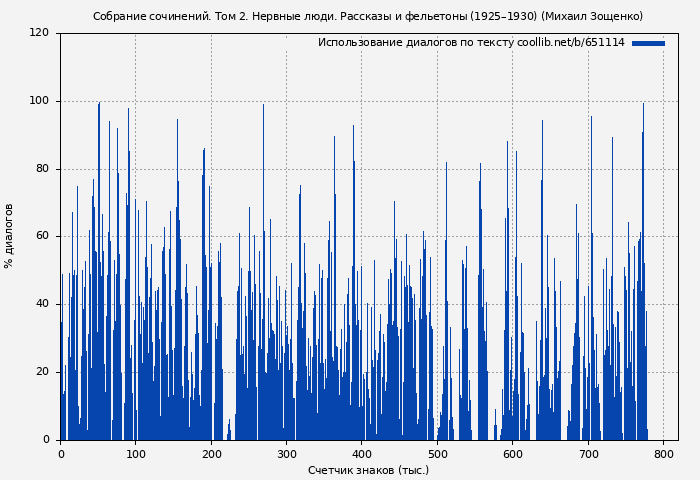Click the 300 tick label on x-axis
700x480 pixels.
coord(287,453)
